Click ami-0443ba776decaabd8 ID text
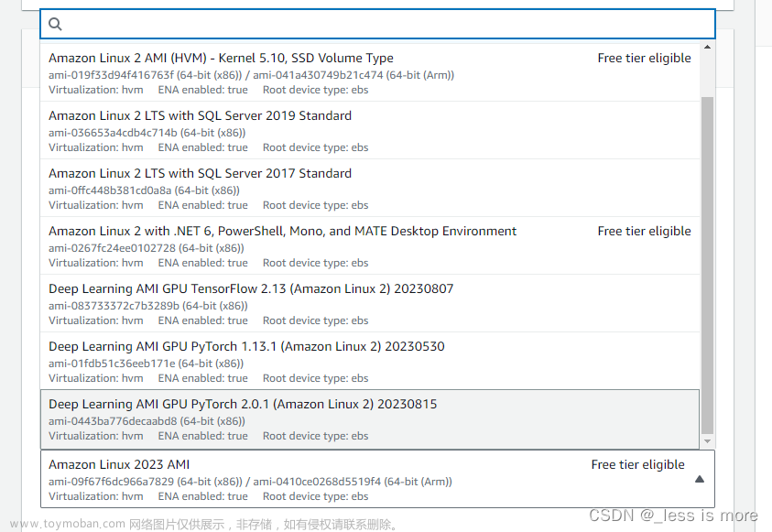This screenshot has height=532, width=772. pos(113,421)
